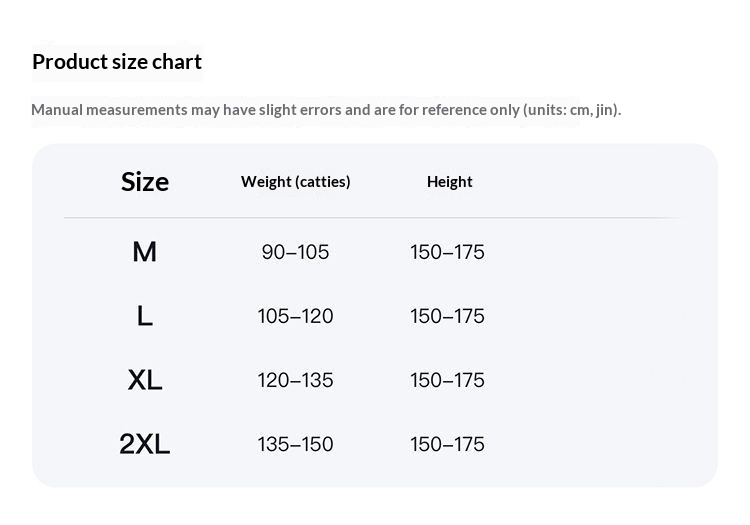Click the height range in the M row
Image resolution: width=750 pixels, height=525 pixels.
point(447,252)
